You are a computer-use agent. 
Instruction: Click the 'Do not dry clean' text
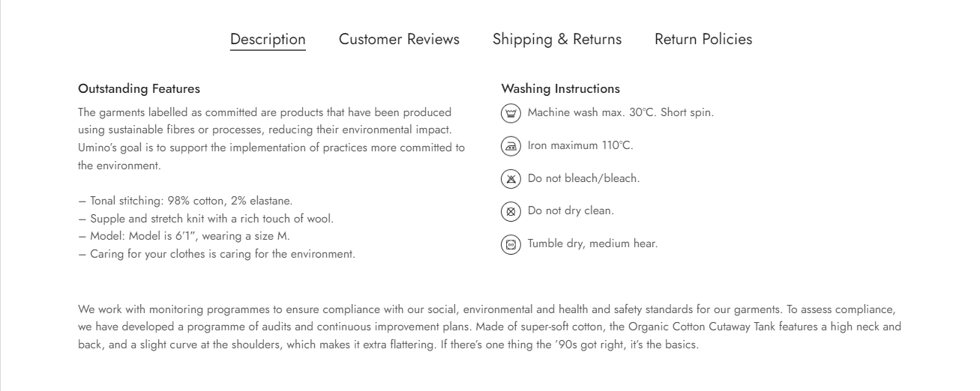point(571,211)
